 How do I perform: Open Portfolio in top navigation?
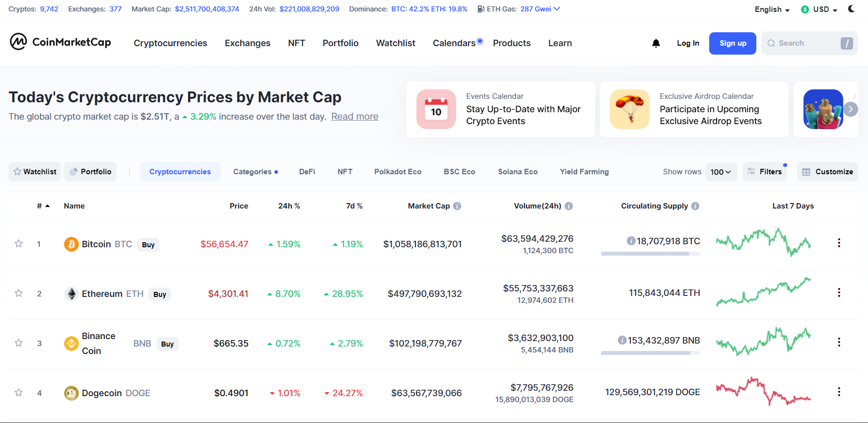340,43
